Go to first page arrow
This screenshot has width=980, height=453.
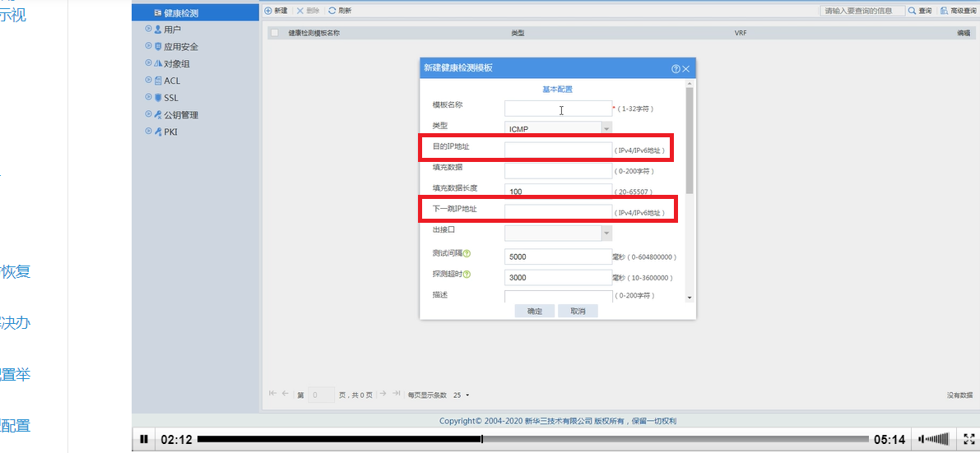click(272, 394)
